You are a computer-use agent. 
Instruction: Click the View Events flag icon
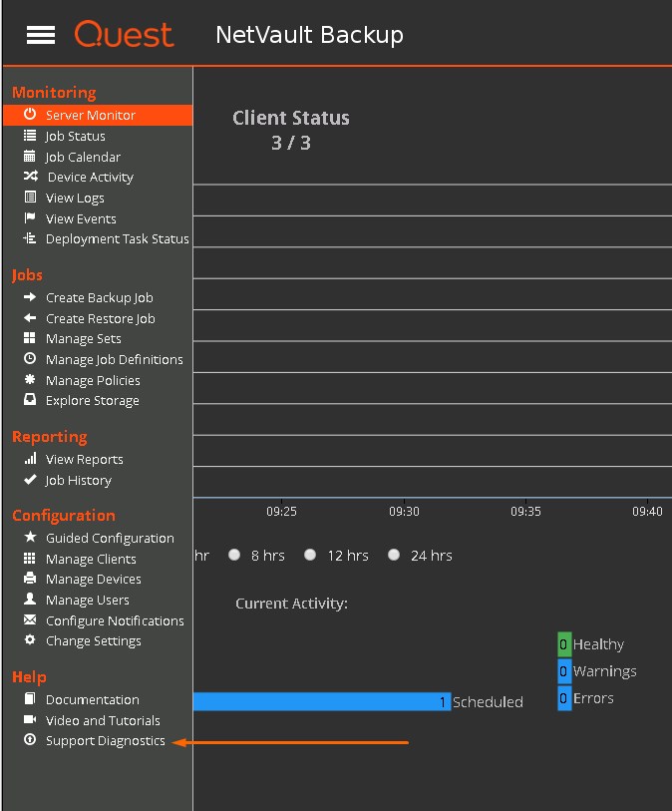30,218
